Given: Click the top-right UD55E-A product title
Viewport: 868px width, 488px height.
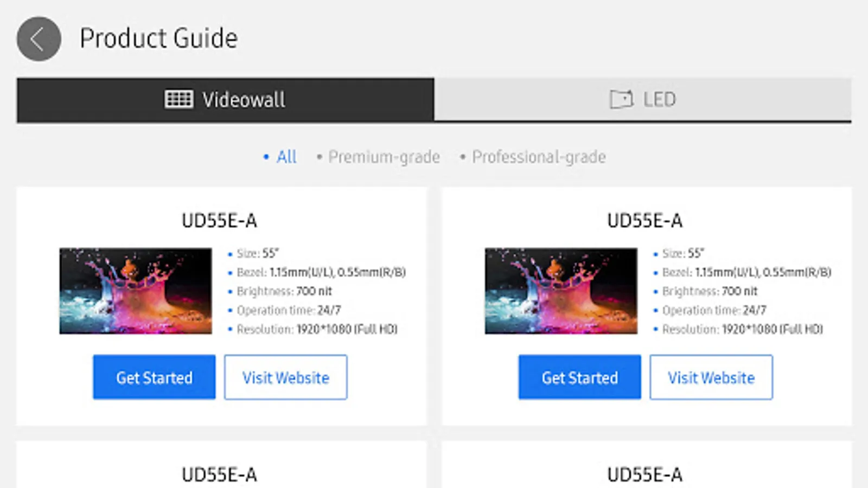Looking at the screenshot, I should (644, 221).
